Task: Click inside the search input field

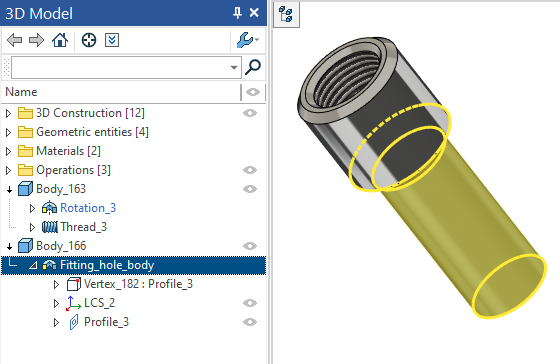Action: click(120, 67)
